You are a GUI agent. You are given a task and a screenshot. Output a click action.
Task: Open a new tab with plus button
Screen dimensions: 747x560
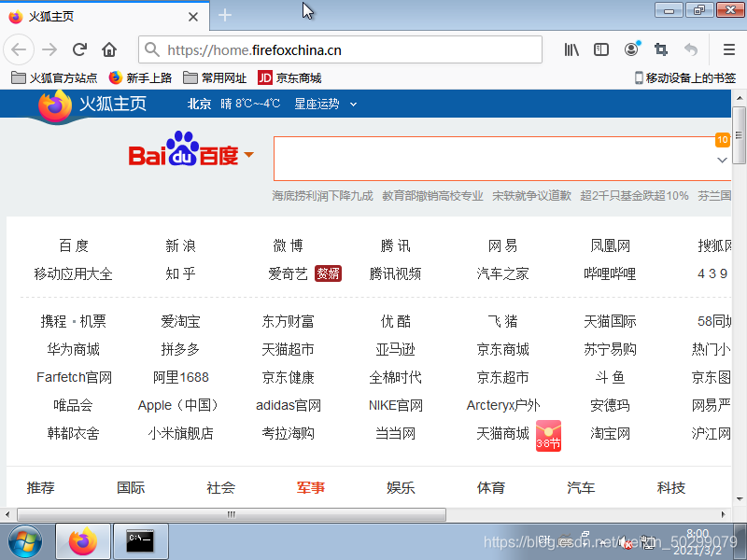[225, 16]
